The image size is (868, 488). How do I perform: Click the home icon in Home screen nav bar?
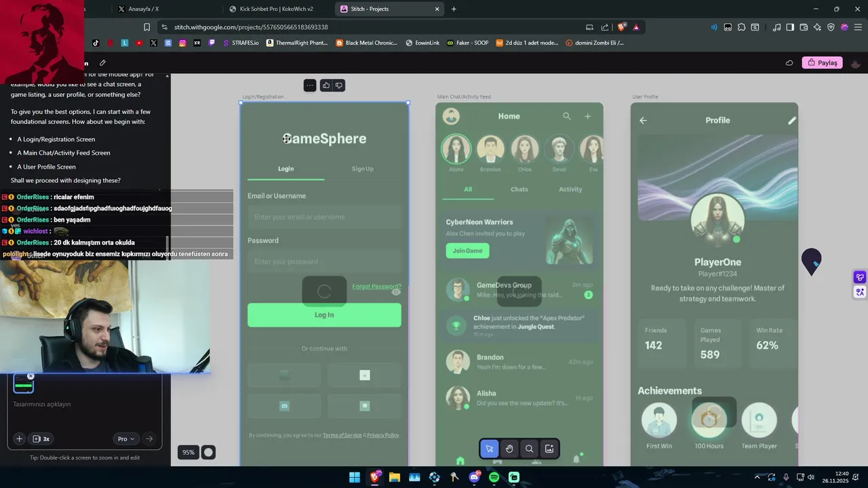pyautogui.click(x=460, y=461)
